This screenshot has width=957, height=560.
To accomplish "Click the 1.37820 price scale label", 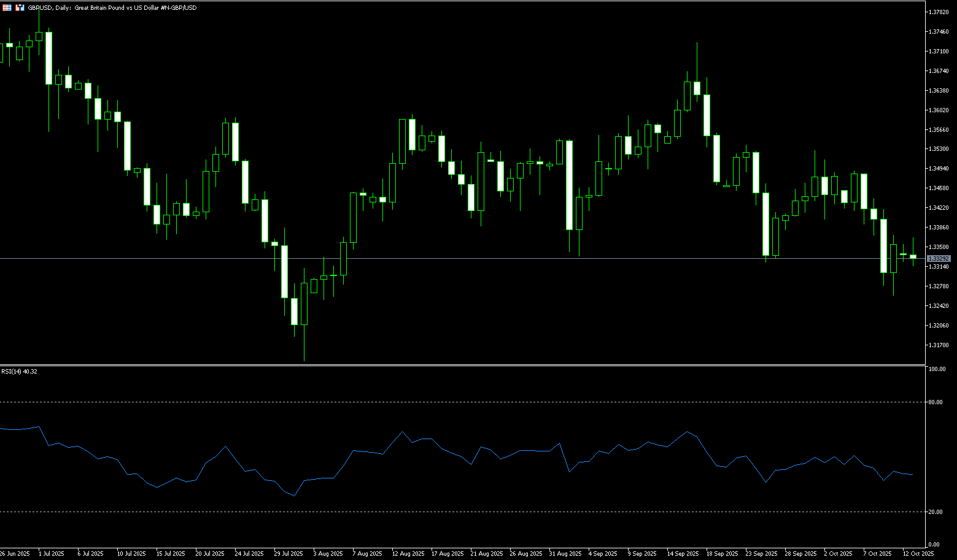I will tap(939, 12).
